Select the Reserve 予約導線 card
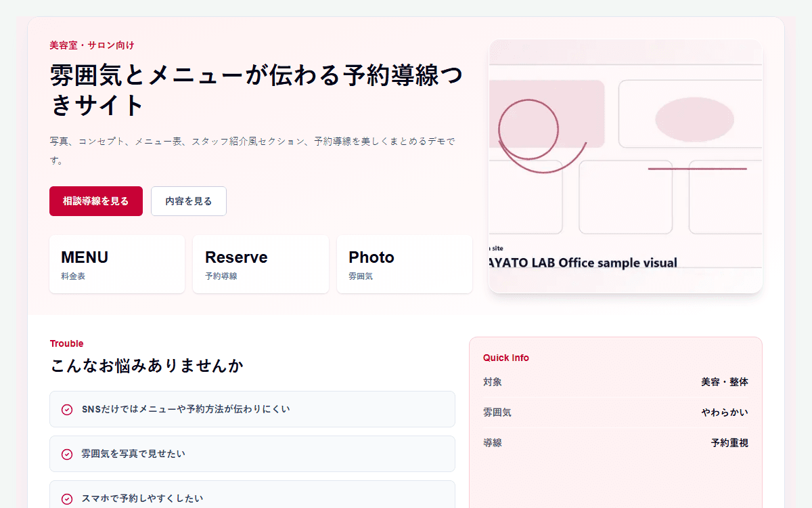The height and width of the screenshot is (508, 812). (261, 264)
